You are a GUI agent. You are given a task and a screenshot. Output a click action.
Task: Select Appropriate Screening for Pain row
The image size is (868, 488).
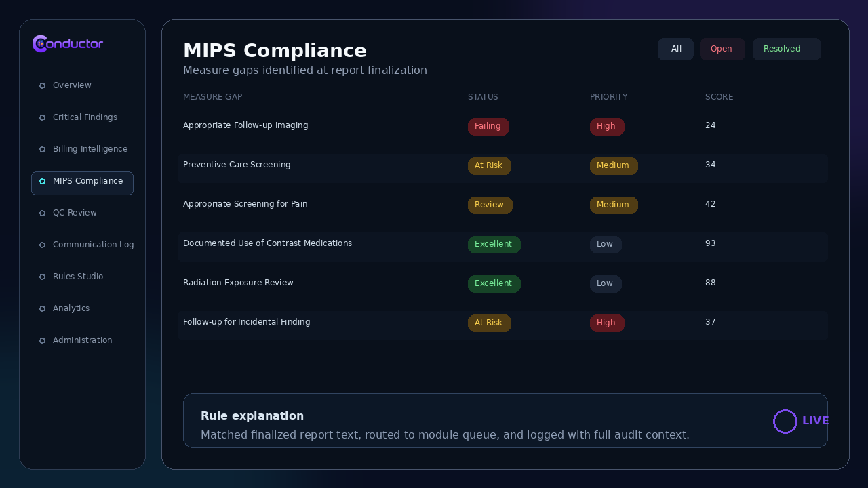[502, 207]
